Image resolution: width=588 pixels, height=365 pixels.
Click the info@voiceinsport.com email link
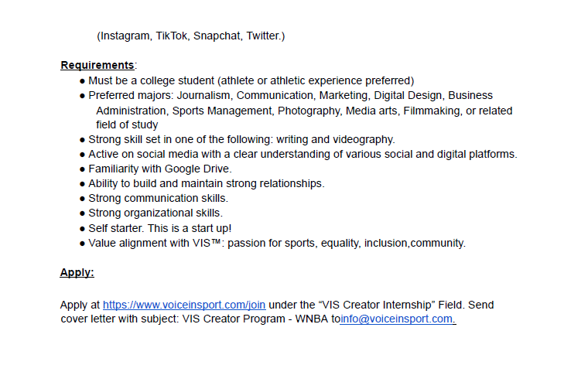point(398,319)
